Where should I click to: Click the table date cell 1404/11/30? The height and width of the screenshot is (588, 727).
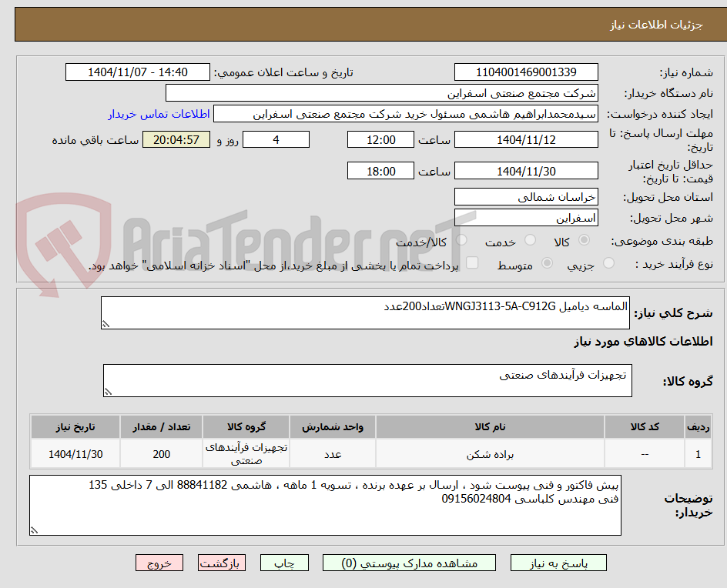tap(75, 454)
